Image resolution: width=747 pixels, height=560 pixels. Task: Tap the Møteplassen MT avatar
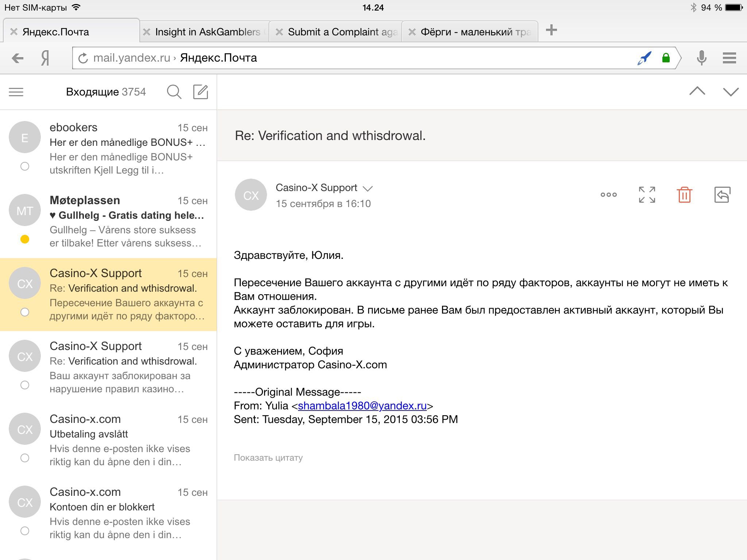25,210
